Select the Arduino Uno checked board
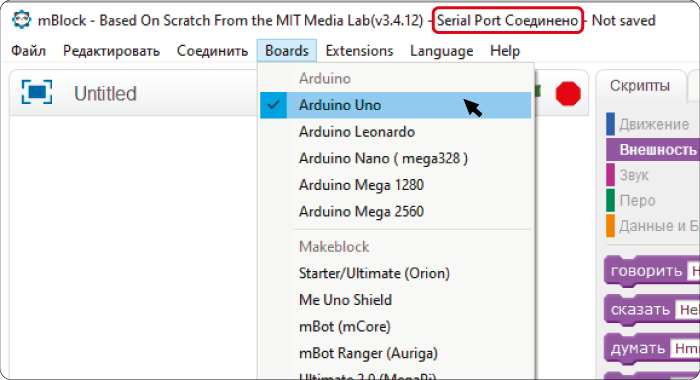 [396, 105]
